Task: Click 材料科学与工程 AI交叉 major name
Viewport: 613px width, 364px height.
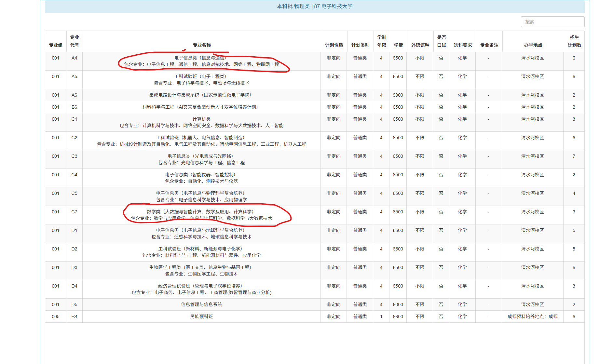Action: [201, 107]
